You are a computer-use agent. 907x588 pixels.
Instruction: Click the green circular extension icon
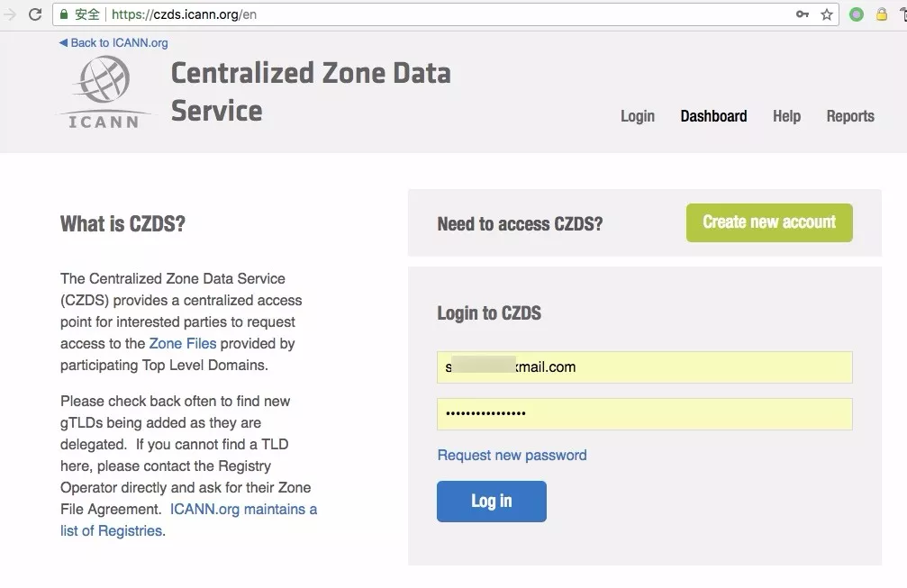click(857, 14)
